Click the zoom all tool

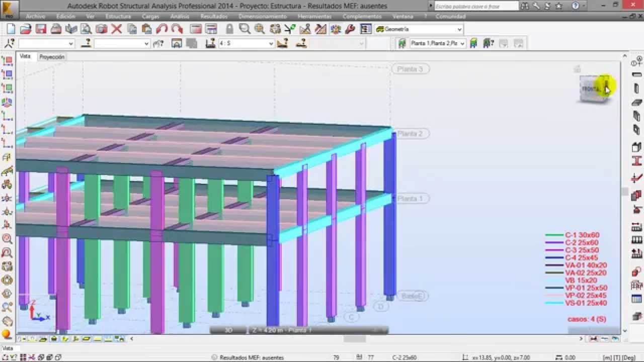[x=260, y=29]
